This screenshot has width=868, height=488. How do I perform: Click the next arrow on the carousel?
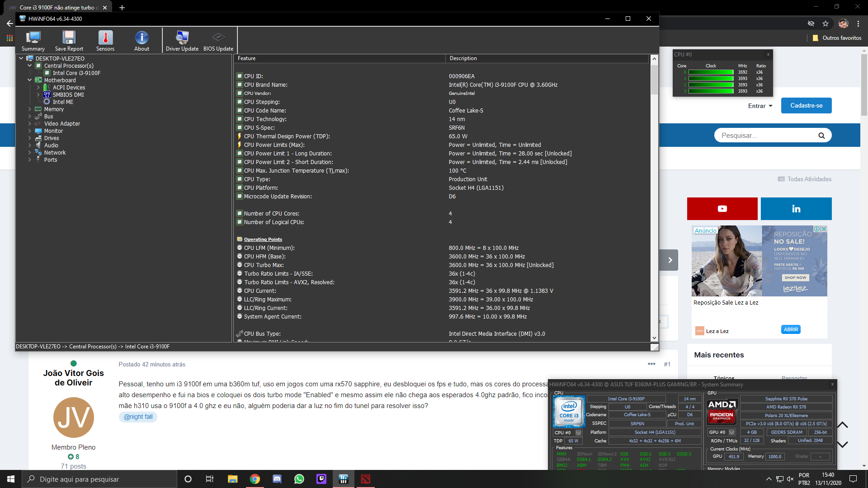(670, 260)
